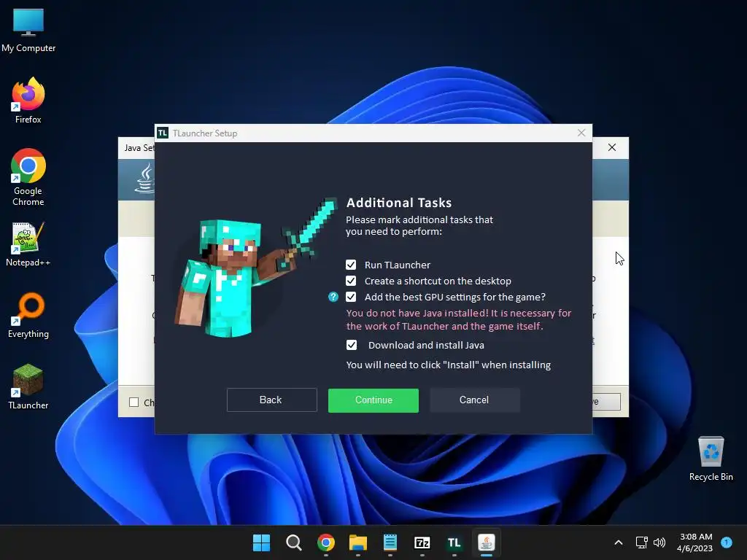Click the green Continue button
Image resolution: width=747 pixels, height=560 pixels.
tap(373, 400)
